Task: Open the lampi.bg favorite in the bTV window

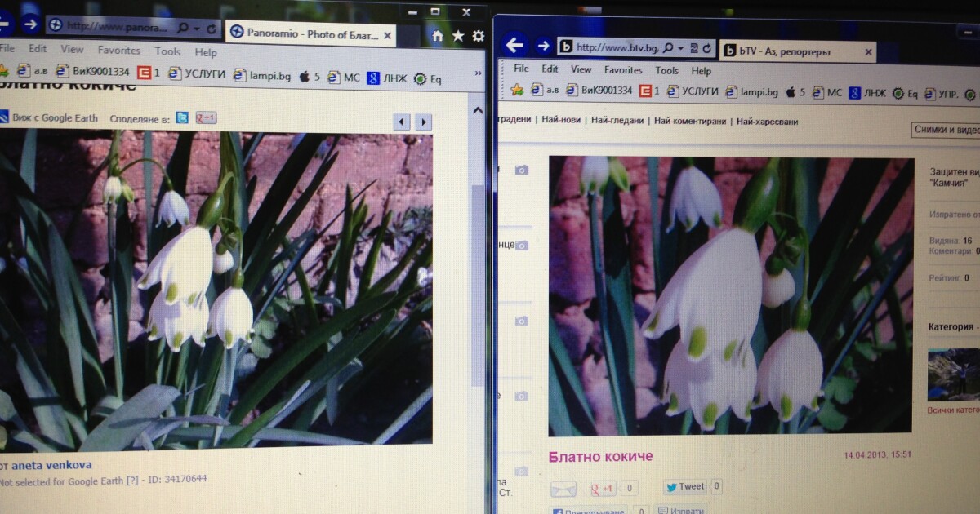Action: (x=752, y=92)
